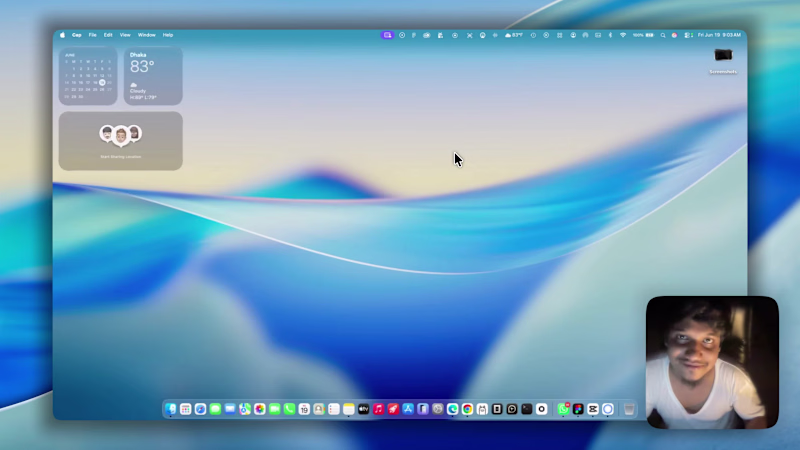Open the Bluetooth menu bar icon

pos(610,35)
